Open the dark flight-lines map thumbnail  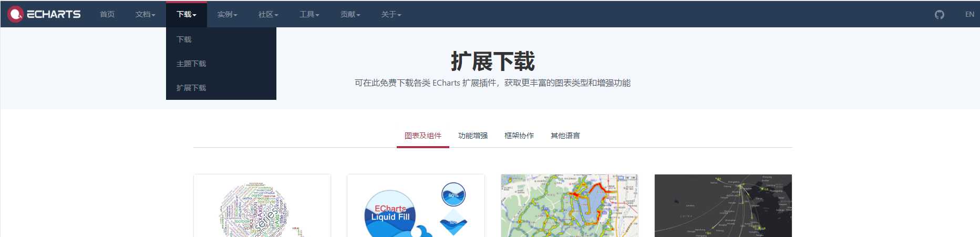pos(723,205)
